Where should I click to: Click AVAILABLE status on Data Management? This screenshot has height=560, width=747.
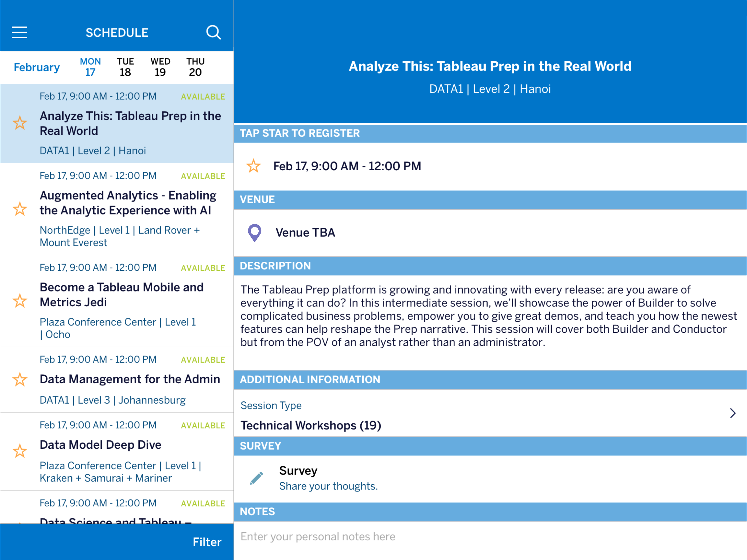(x=203, y=360)
